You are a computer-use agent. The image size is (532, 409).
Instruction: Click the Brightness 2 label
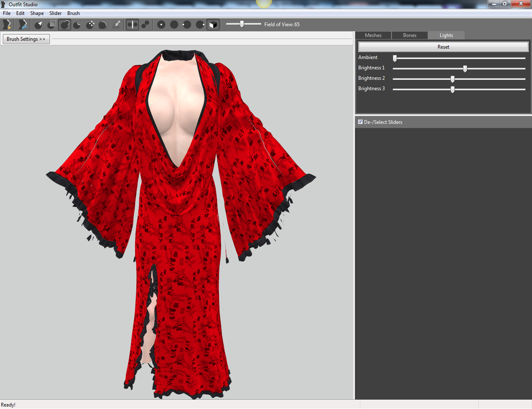(x=372, y=78)
